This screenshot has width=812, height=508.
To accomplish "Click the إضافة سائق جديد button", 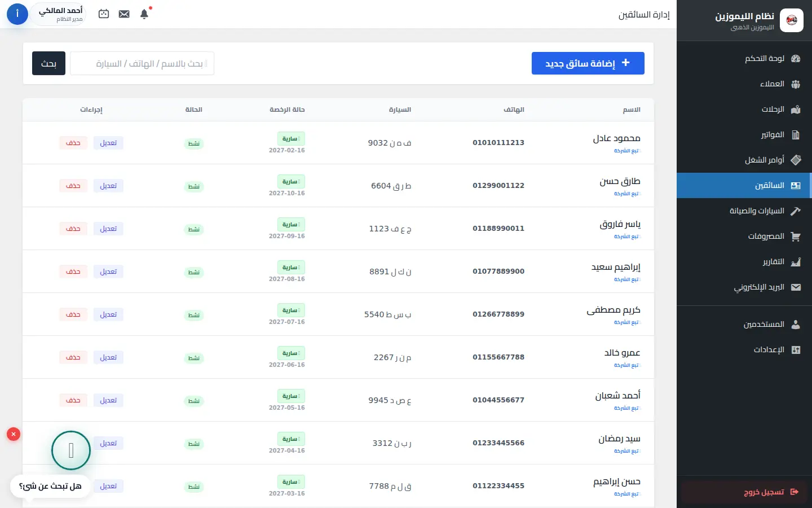I will pyautogui.click(x=588, y=63).
